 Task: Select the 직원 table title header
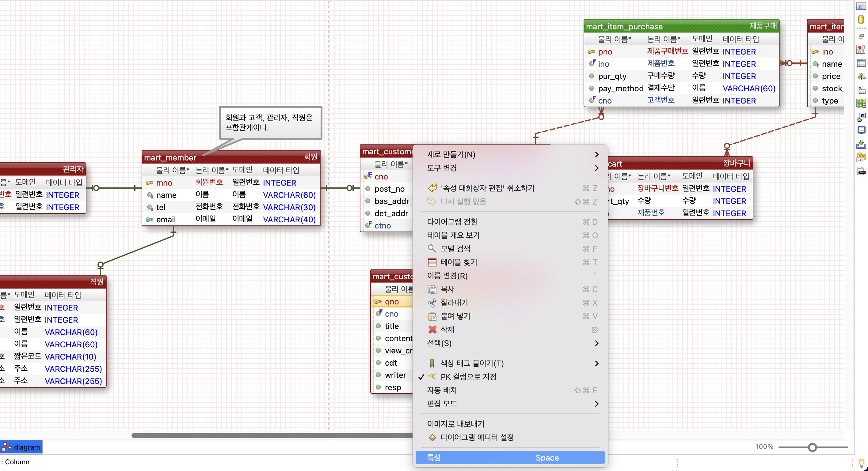tap(53, 282)
